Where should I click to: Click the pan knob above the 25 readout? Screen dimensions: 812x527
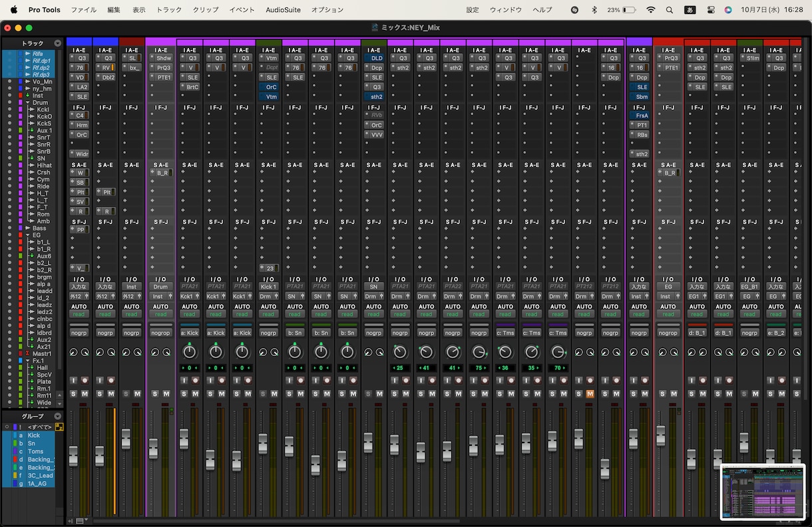400,352
